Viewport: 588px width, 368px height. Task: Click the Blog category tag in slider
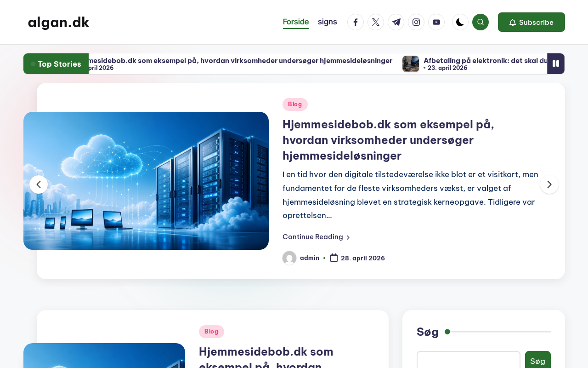pos(295,104)
